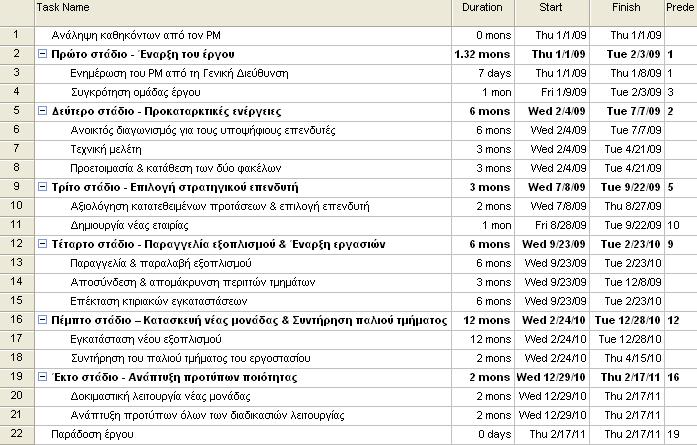Click the Πέμπτο στάδιο summary task name

249,320
